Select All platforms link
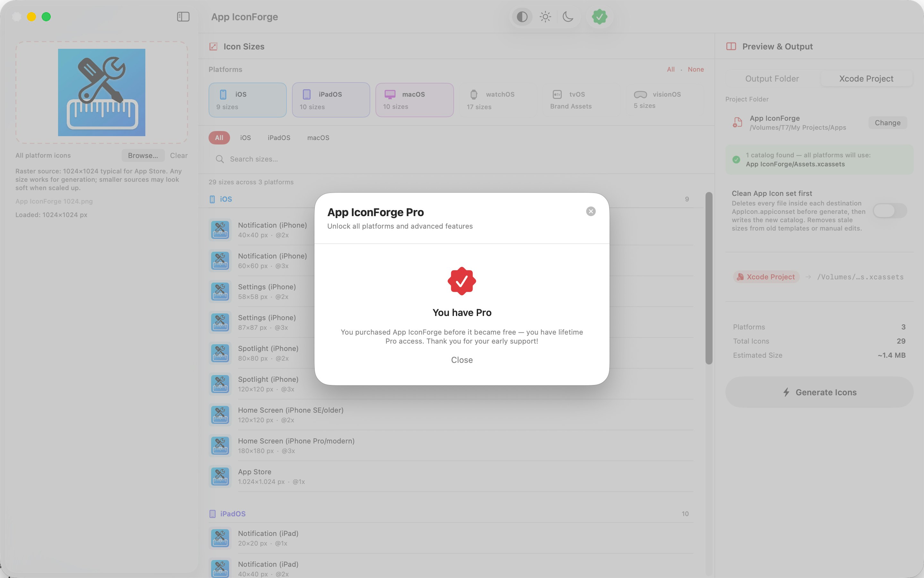 click(671, 70)
